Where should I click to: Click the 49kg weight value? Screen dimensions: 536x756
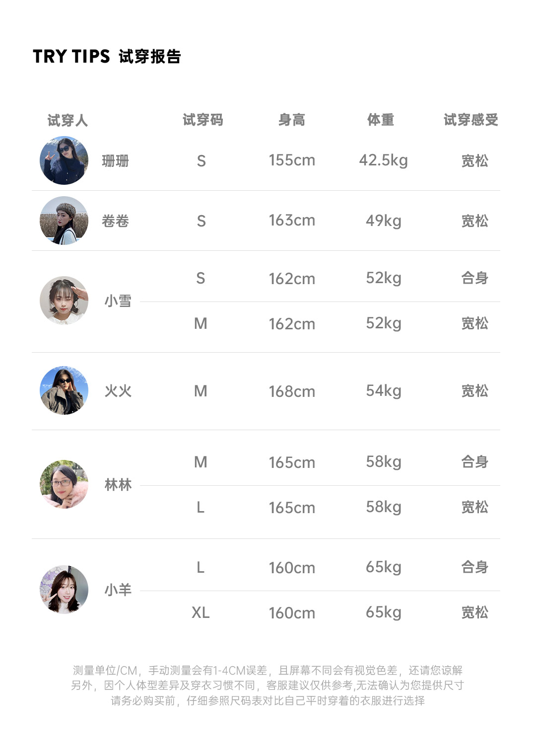point(383,221)
